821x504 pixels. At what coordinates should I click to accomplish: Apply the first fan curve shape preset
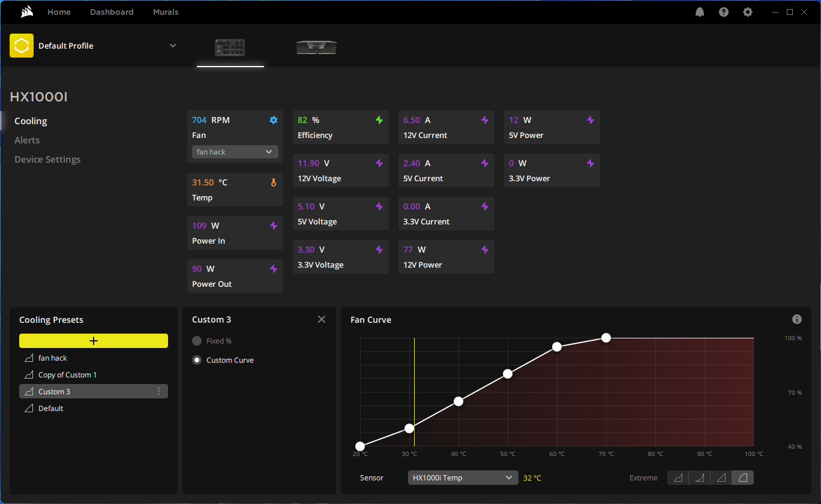(678, 478)
